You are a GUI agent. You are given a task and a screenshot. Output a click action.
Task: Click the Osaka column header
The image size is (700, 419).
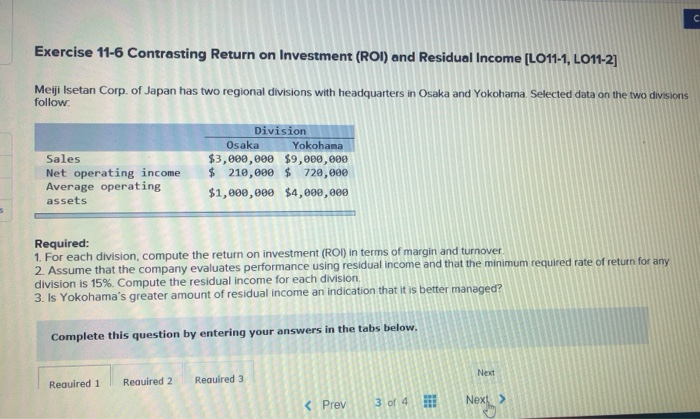click(x=242, y=145)
